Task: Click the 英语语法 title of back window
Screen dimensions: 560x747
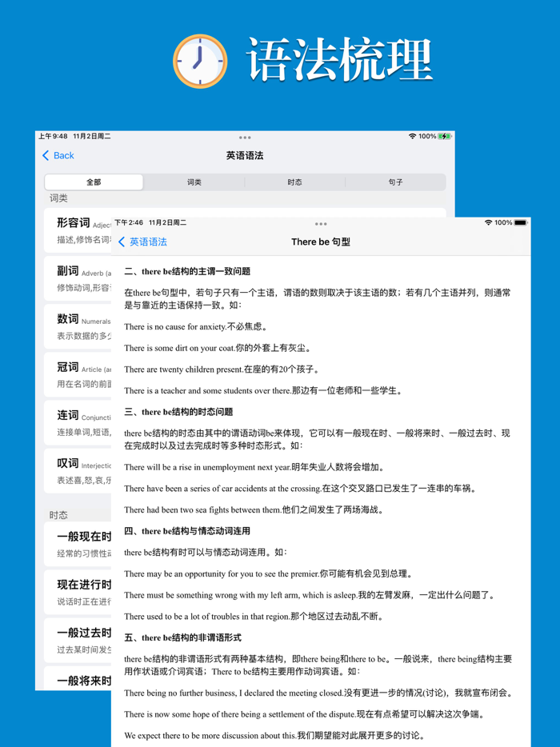Action: (245, 155)
